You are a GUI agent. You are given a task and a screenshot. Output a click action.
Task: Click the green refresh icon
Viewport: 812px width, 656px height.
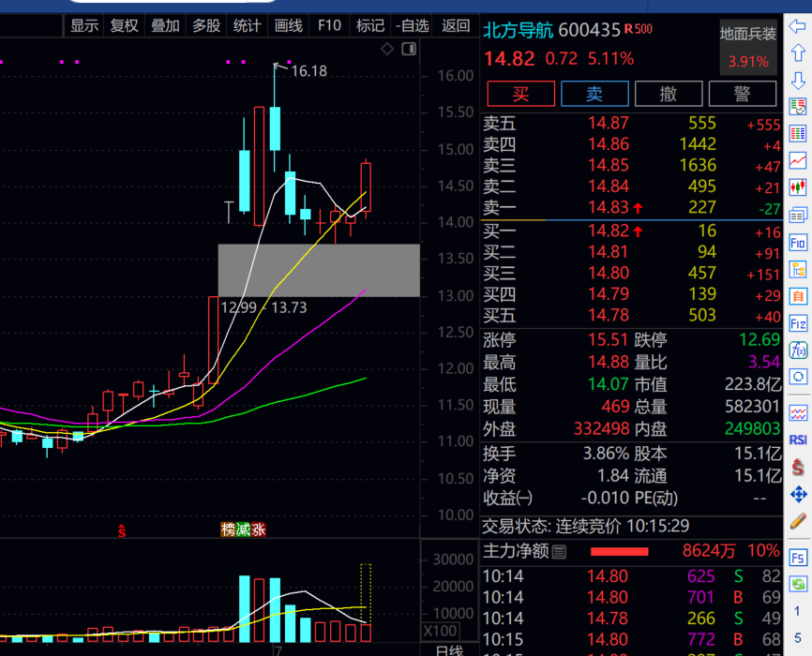(x=798, y=585)
